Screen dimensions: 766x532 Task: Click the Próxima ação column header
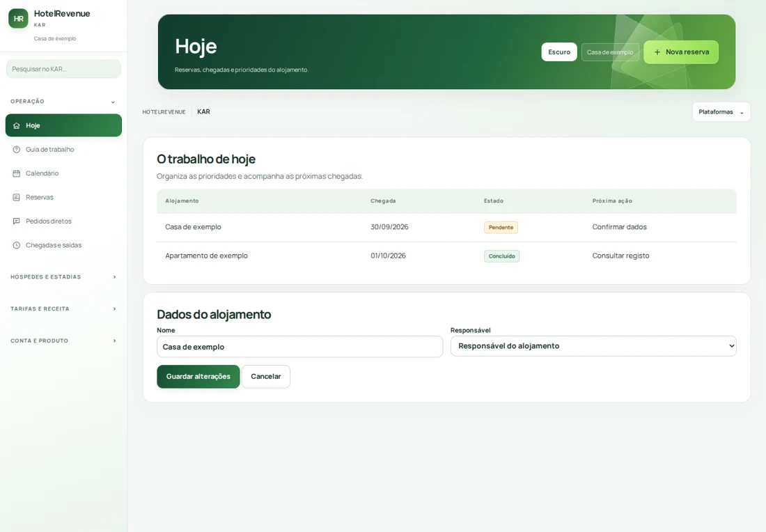pyautogui.click(x=612, y=201)
